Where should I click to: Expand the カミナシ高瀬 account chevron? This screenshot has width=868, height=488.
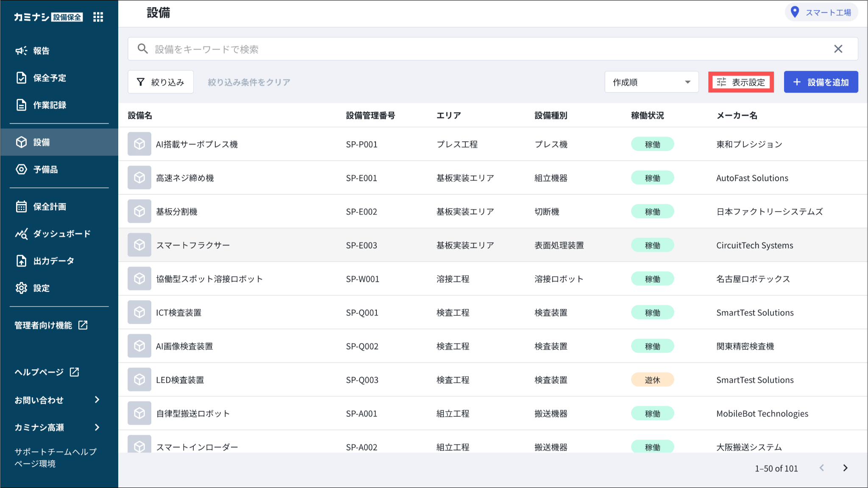pos(97,427)
